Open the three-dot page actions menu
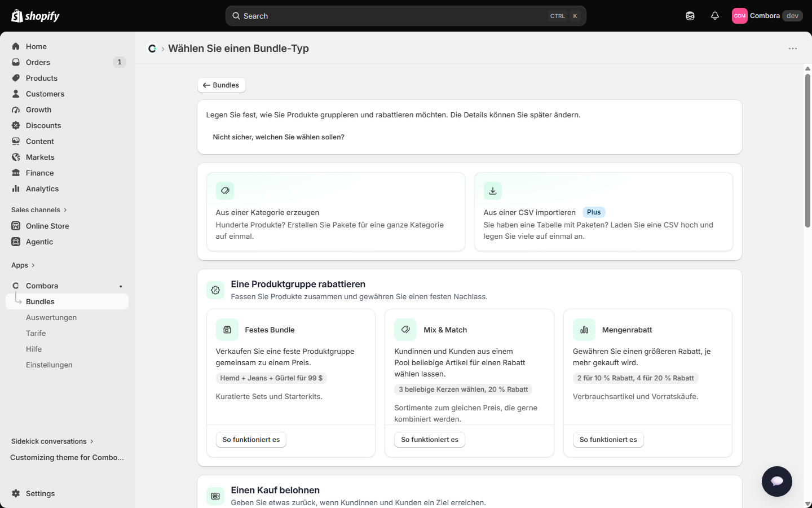This screenshot has height=508, width=812. (x=793, y=49)
